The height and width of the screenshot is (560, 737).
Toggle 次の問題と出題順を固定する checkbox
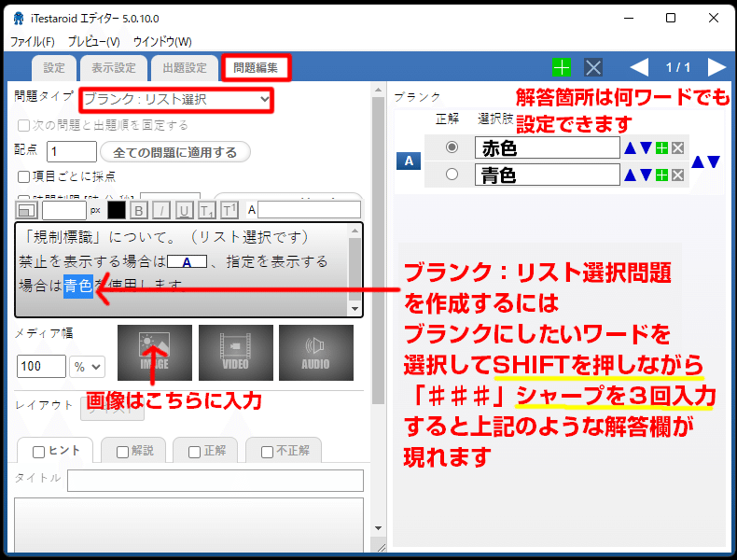click(23, 126)
